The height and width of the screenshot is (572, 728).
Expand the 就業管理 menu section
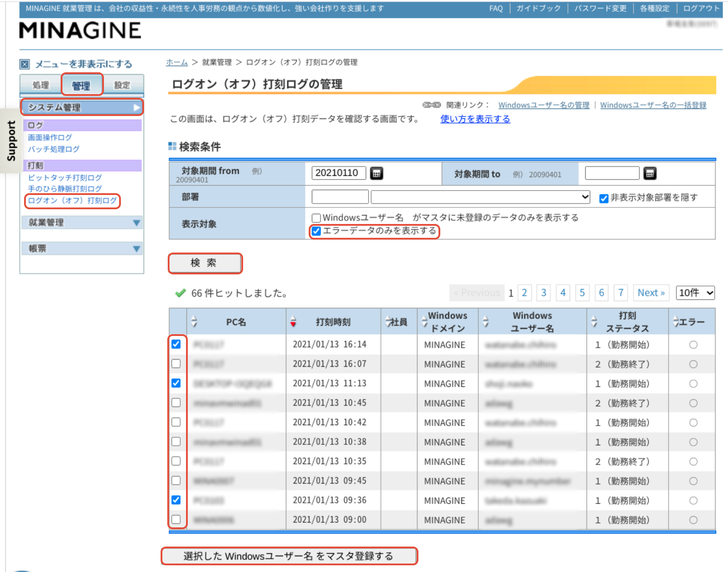(82, 222)
